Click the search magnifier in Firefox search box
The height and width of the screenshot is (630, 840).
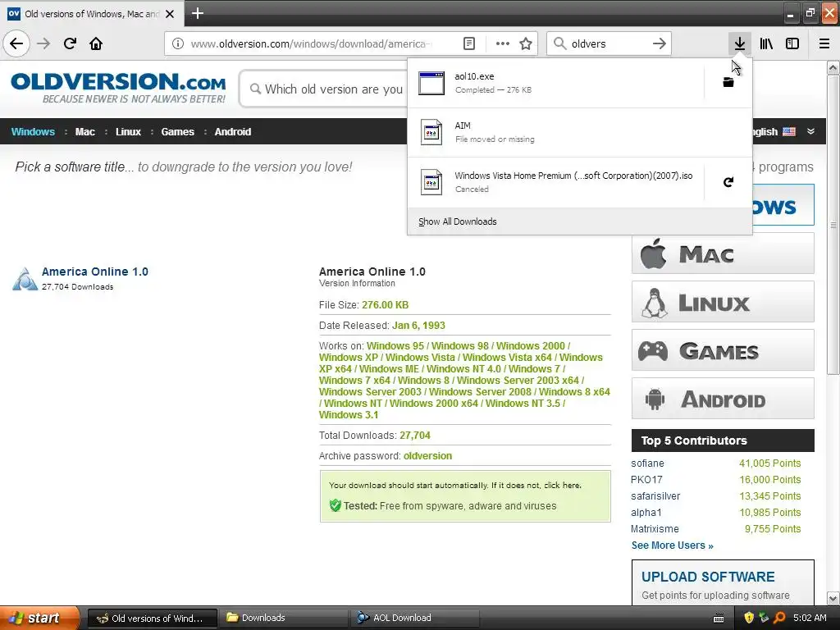click(559, 43)
